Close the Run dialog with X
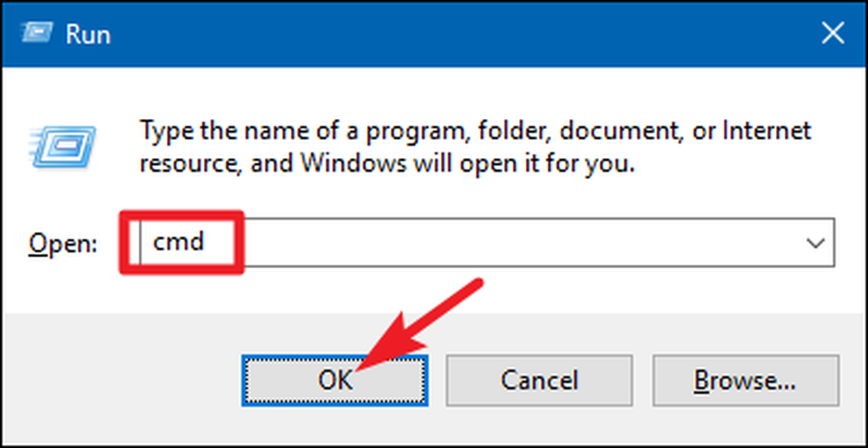The height and width of the screenshot is (448, 868). coord(832,35)
